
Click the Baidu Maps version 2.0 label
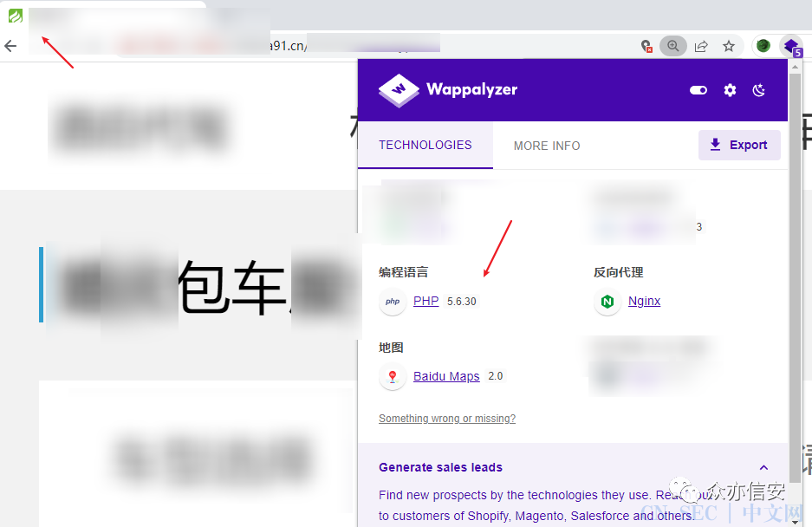(x=496, y=376)
